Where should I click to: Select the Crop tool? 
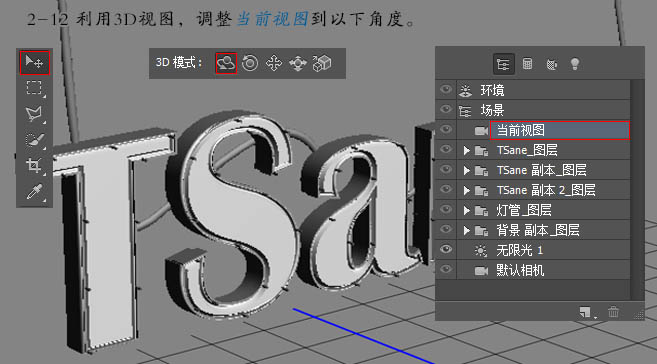click(x=34, y=165)
